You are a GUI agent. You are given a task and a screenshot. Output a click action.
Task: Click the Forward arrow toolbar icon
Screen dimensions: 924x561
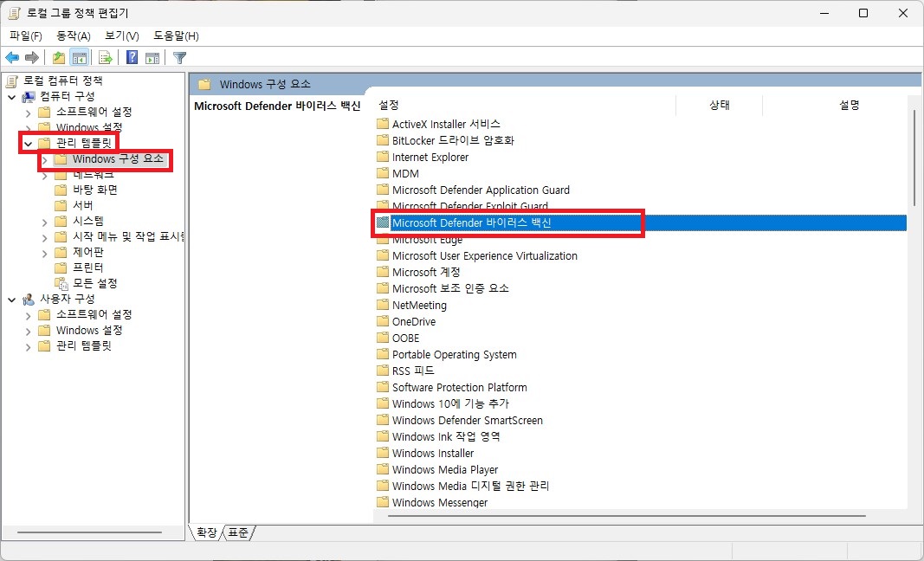[x=32, y=58]
